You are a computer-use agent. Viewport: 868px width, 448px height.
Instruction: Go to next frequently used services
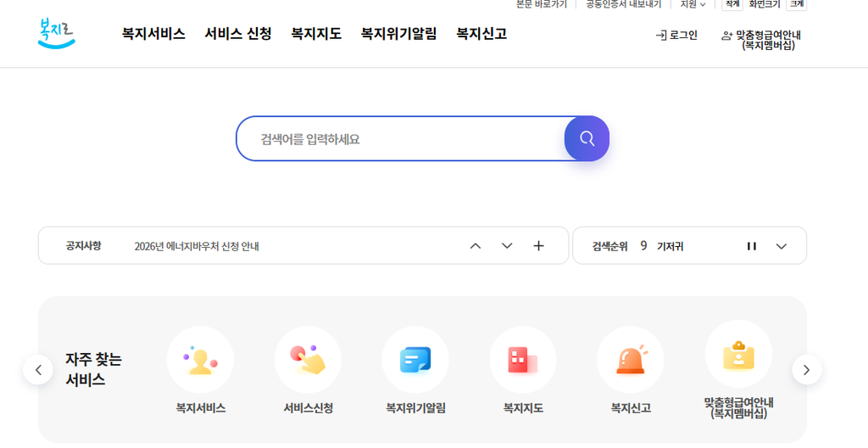[x=807, y=370]
